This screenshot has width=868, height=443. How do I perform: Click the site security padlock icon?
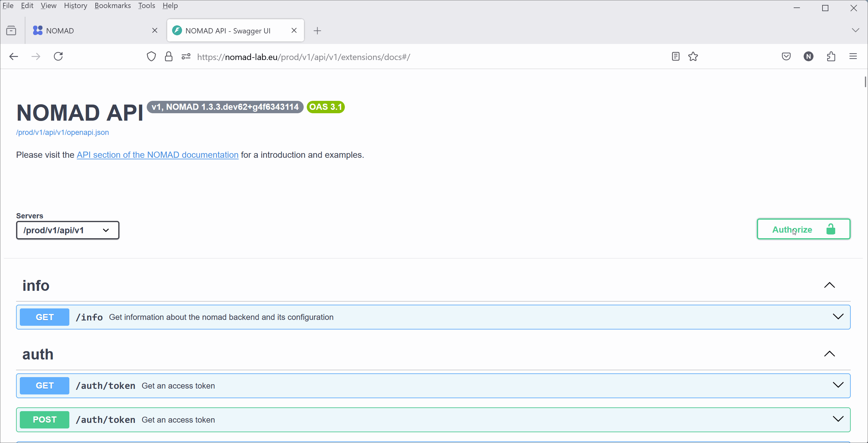168,57
